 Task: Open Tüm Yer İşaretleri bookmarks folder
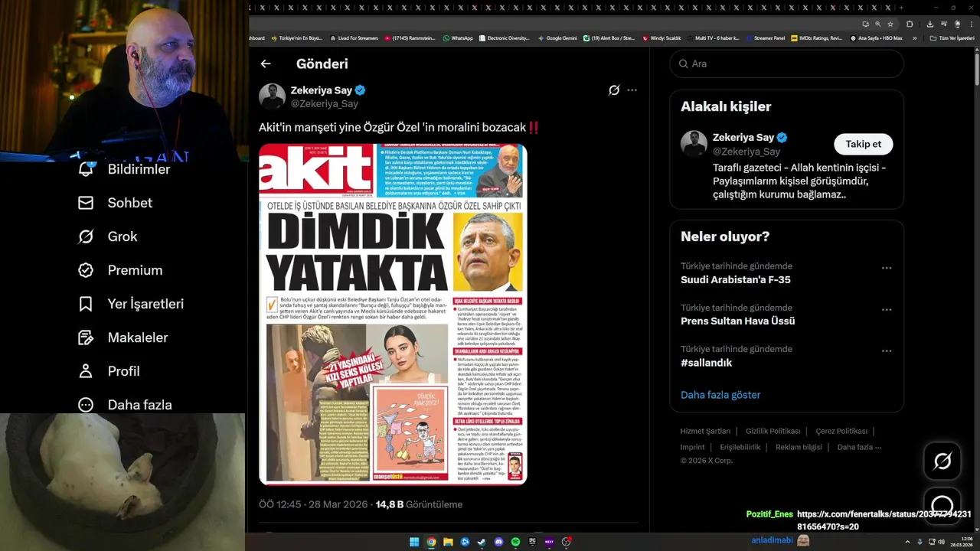952,38
